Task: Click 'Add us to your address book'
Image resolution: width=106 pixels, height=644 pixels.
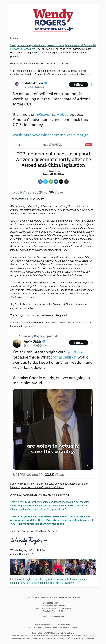Action: click(x=53, y=616)
